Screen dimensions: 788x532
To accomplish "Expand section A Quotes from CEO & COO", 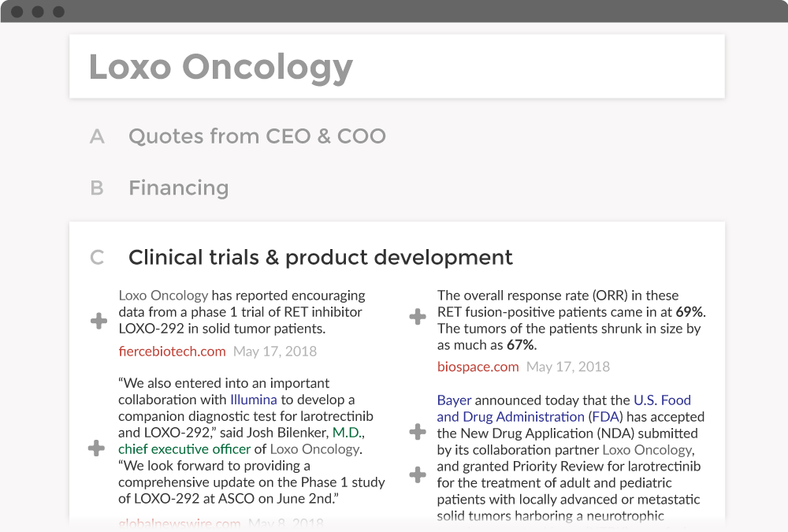I will click(257, 136).
